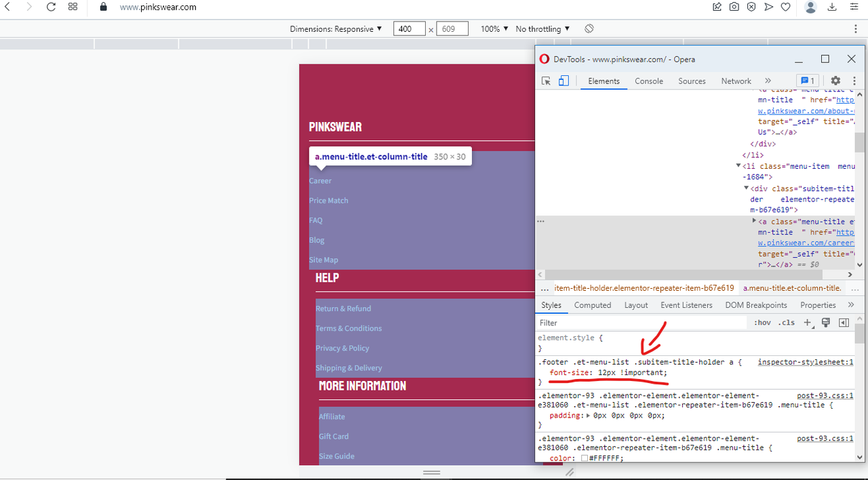Show more styles pane tabs chevron
This screenshot has height=480, width=868.
pos(851,305)
